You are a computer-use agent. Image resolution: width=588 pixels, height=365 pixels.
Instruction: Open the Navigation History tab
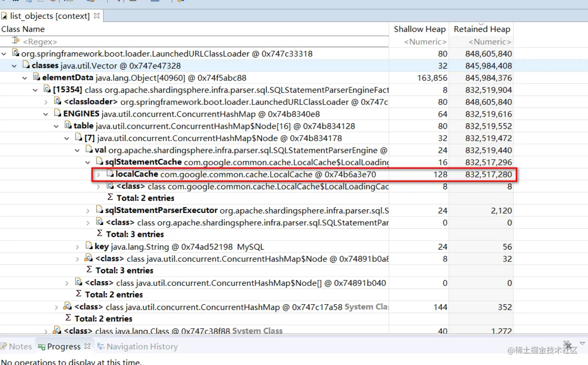pos(137,346)
